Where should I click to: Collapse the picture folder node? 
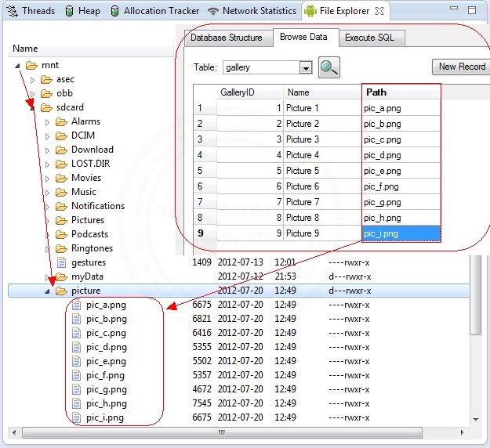[47, 291]
